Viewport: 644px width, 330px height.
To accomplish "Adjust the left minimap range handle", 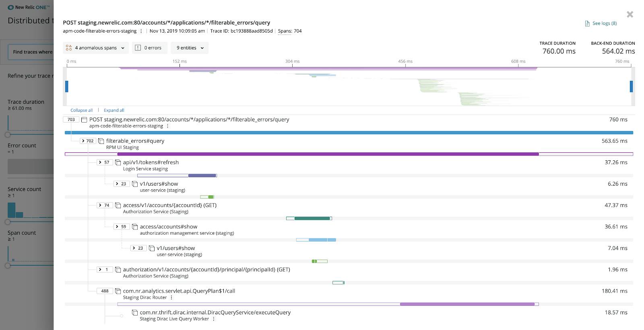I will (x=67, y=86).
